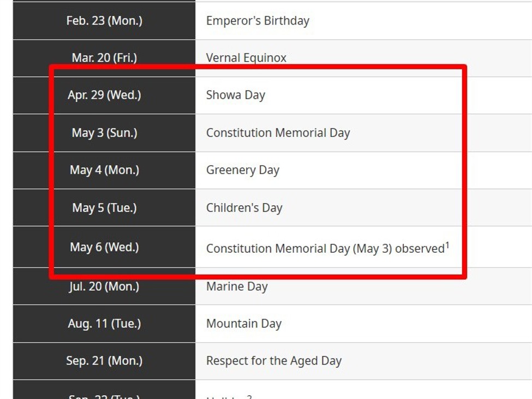
Task: Click the May 3 (Sun.) date cell
Action: pos(104,133)
